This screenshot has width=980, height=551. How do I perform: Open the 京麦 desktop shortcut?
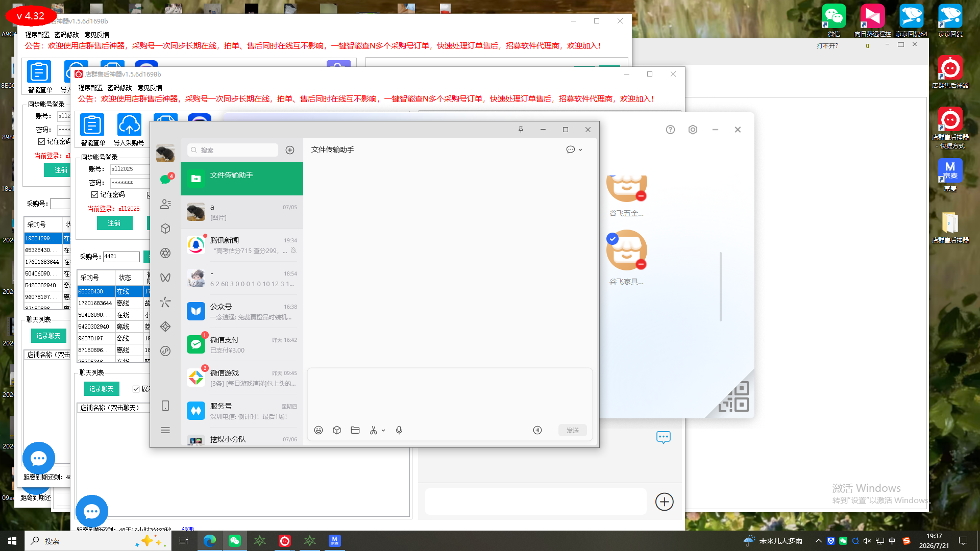[950, 175]
